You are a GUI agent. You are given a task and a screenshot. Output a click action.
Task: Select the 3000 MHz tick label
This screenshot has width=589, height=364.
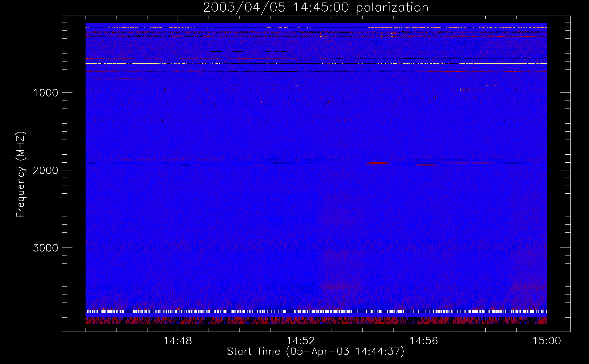point(46,248)
